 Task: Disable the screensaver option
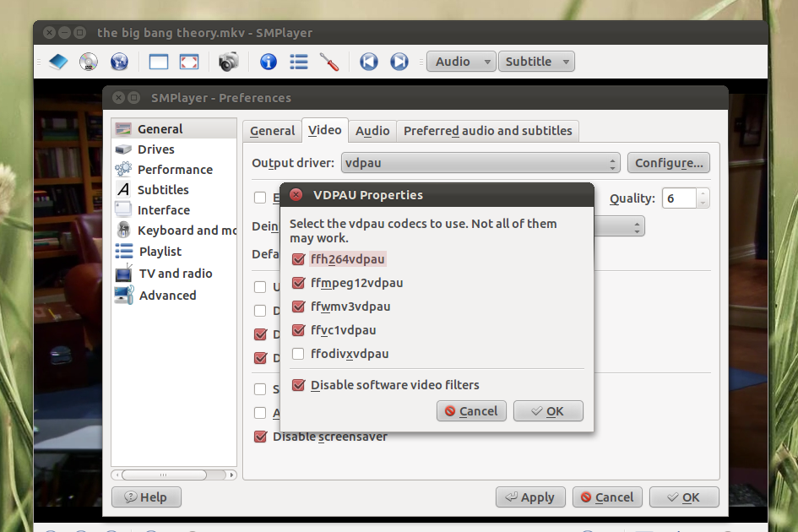coord(260,437)
